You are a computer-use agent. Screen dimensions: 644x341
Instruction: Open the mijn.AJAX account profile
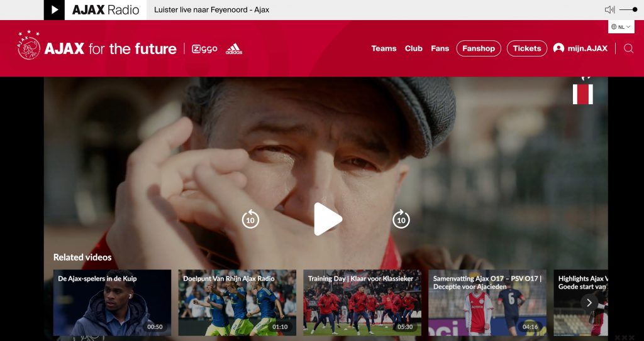tap(580, 48)
